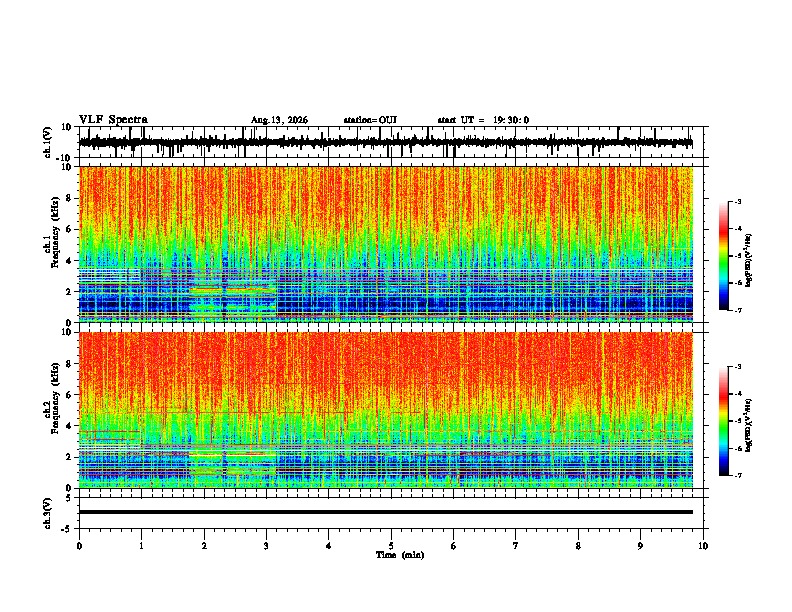Click time-axis tick label "1"
The image size is (792, 612).
(x=141, y=546)
